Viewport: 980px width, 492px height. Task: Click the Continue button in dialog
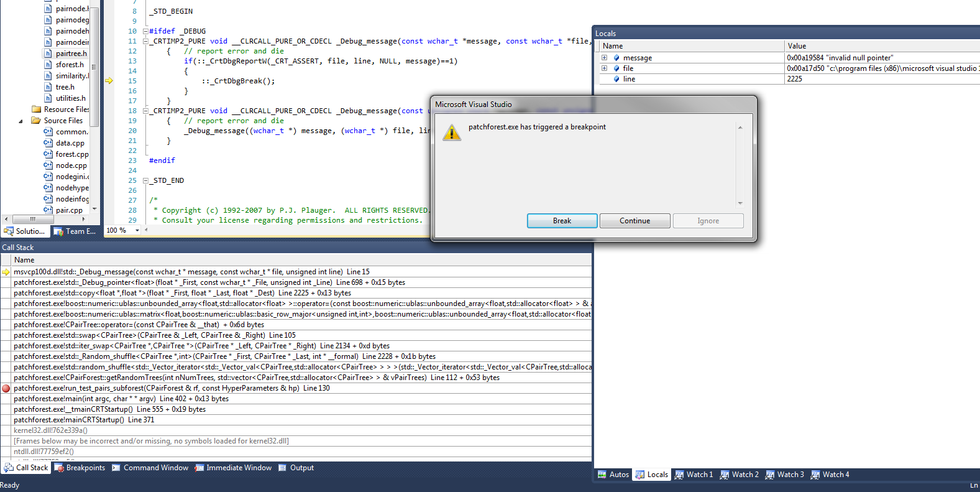(634, 221)
